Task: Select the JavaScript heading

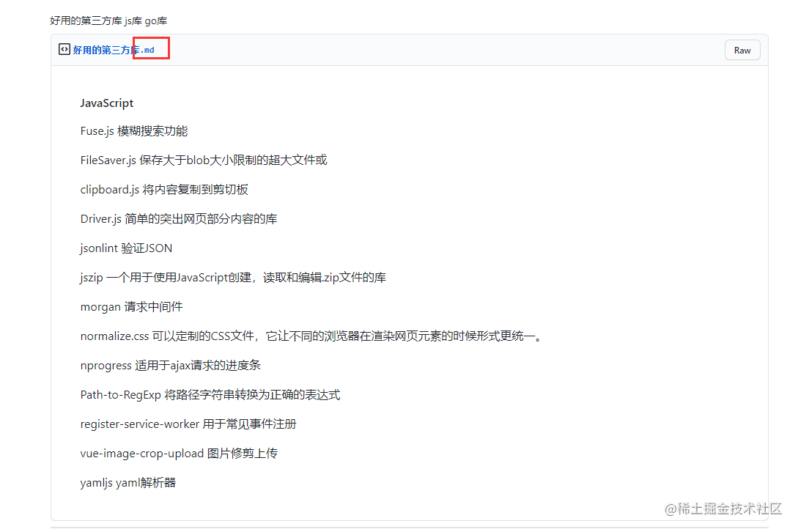Action: click(x=106, y=103)
